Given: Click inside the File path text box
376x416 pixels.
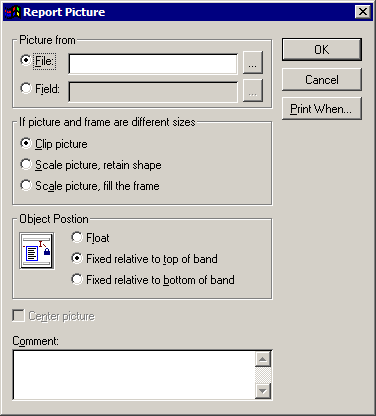Looking at the screenshot, I should coord(153,64).
